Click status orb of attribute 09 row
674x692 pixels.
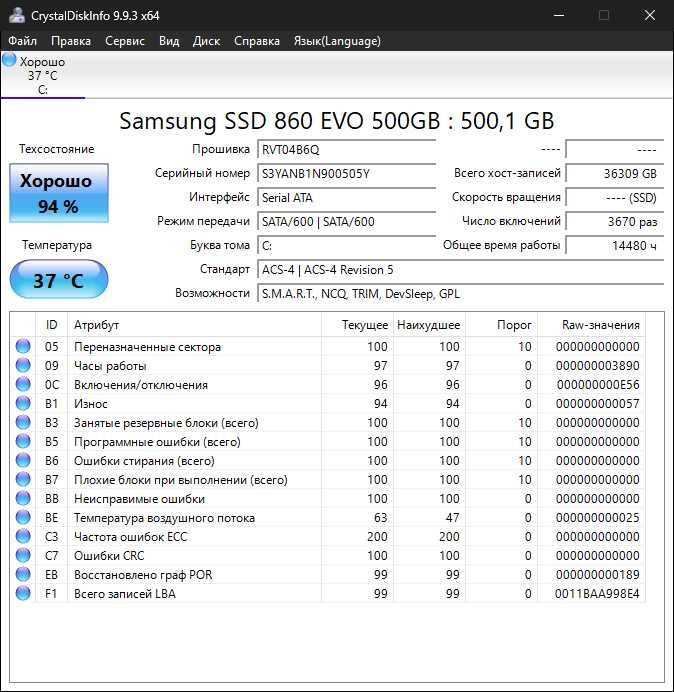pyautogui.click(x=23, y=365)
